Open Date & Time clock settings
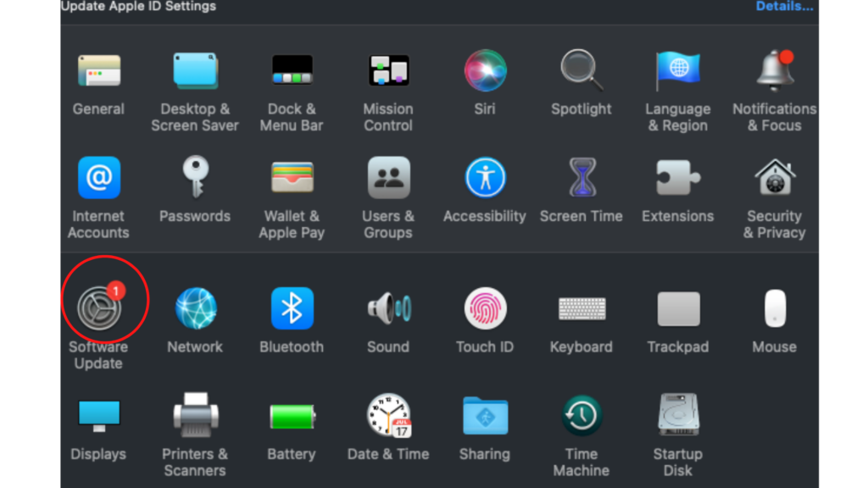 click(388, 415)
